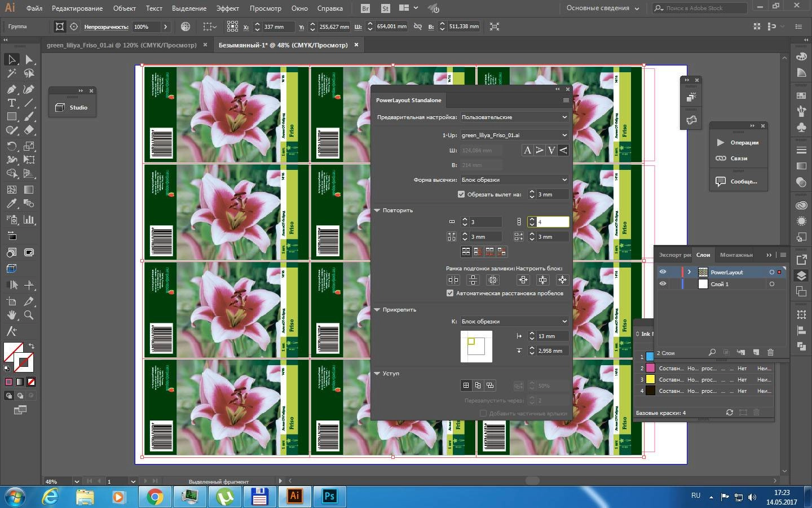Select the Line Segment tool

point(29,103)
